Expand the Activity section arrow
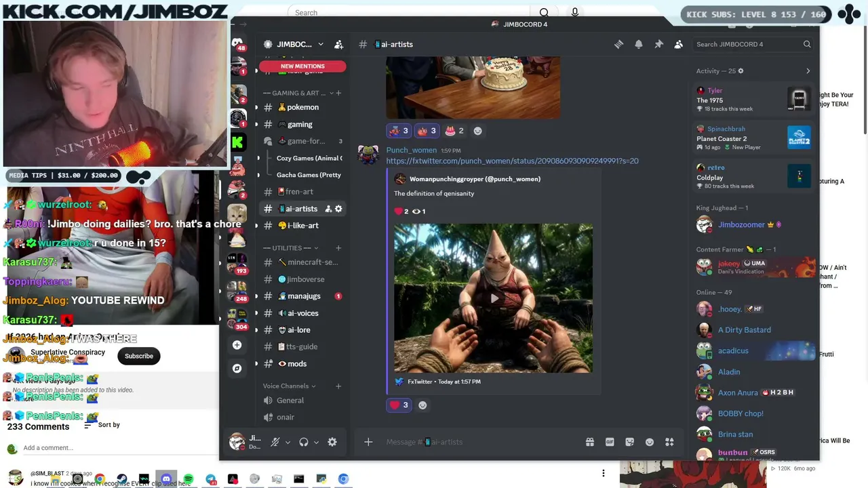Image resolution: width=868 pixels, height=488 pixels. coord(808,71)
